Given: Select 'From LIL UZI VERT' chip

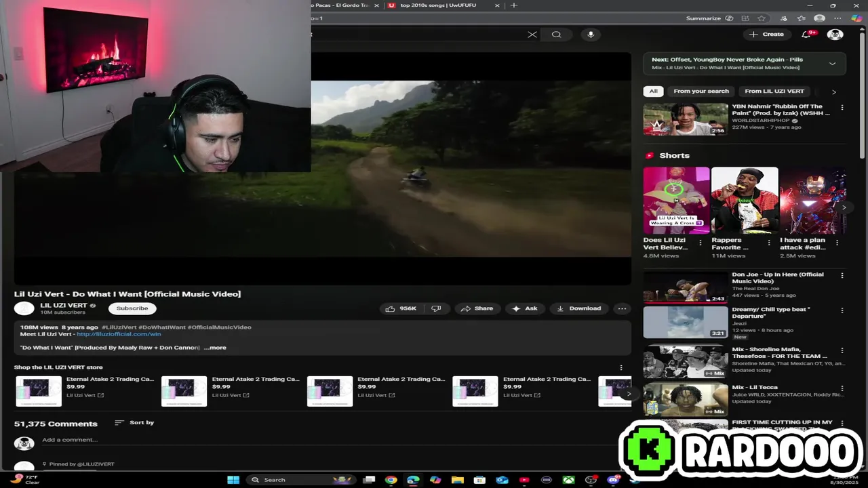Looking at the screenshot, I should click(774, 91).
